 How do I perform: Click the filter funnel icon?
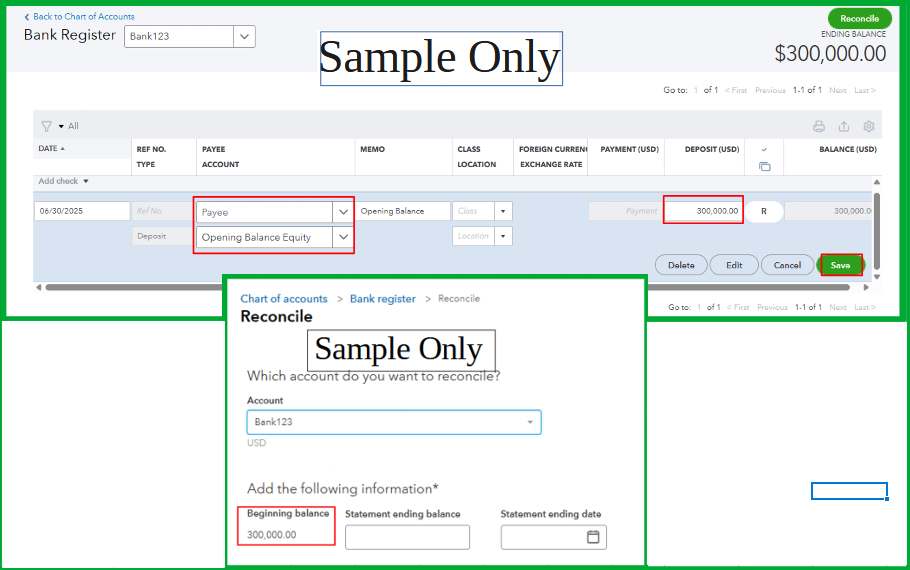(x=46, y=126)
